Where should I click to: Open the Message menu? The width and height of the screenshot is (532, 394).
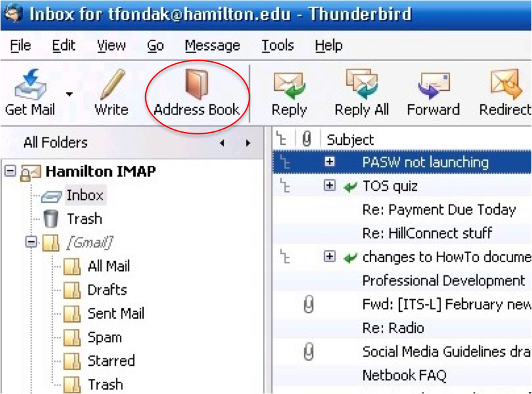[213, 45]
